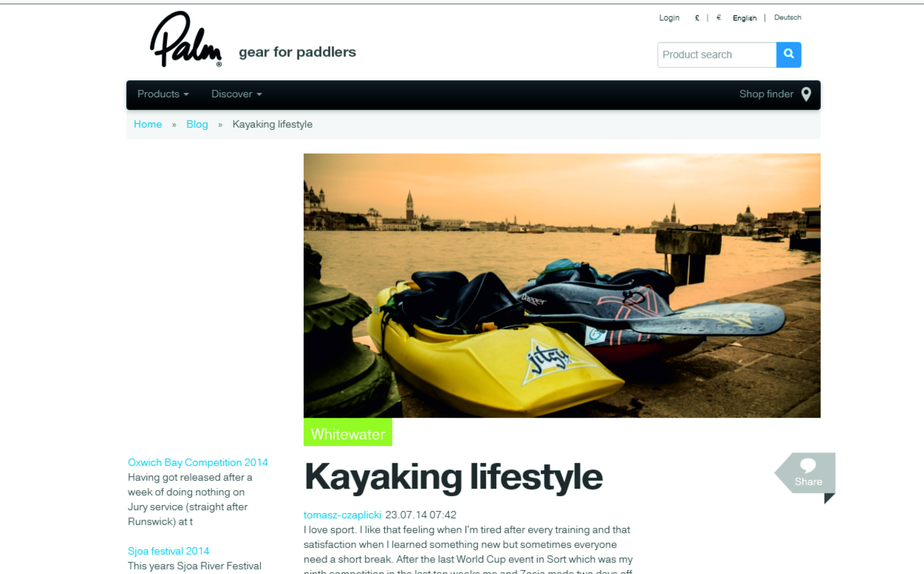Screen dimensions: 924x574
Task: Expand the Discover dropdown menu
Action: (236, 94)
